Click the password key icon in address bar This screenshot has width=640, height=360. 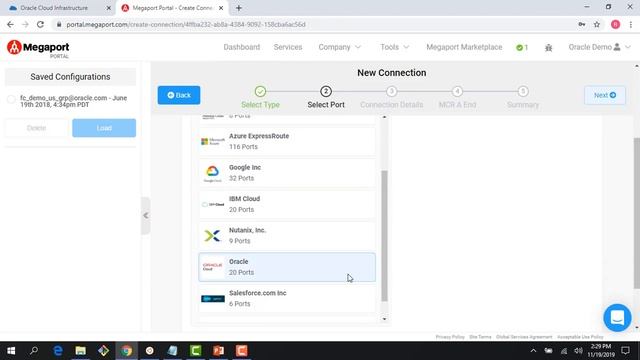click(582, 24)
